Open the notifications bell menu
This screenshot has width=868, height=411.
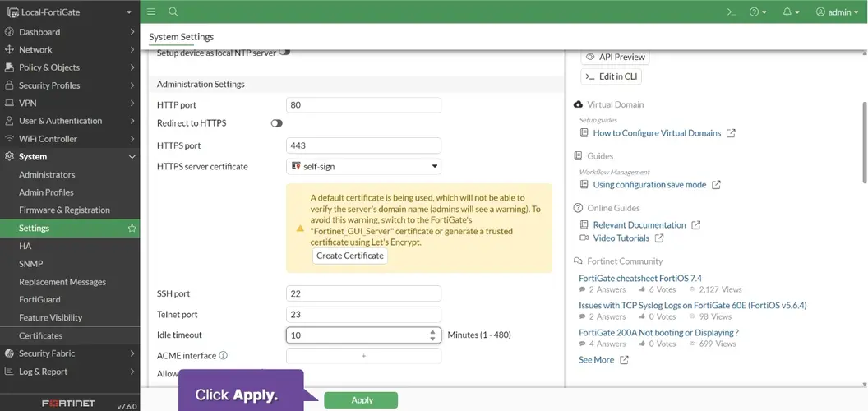(x=791, y=12)
